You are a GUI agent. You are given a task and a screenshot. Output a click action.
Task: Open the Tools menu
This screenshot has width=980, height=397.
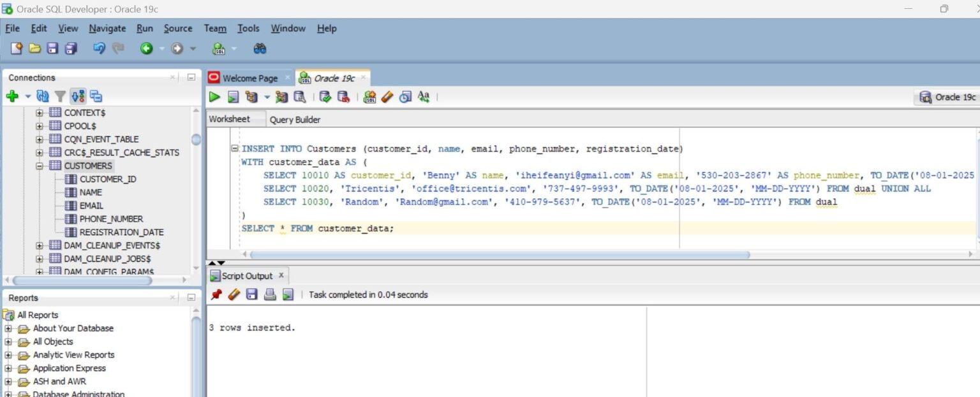point(248,28)
